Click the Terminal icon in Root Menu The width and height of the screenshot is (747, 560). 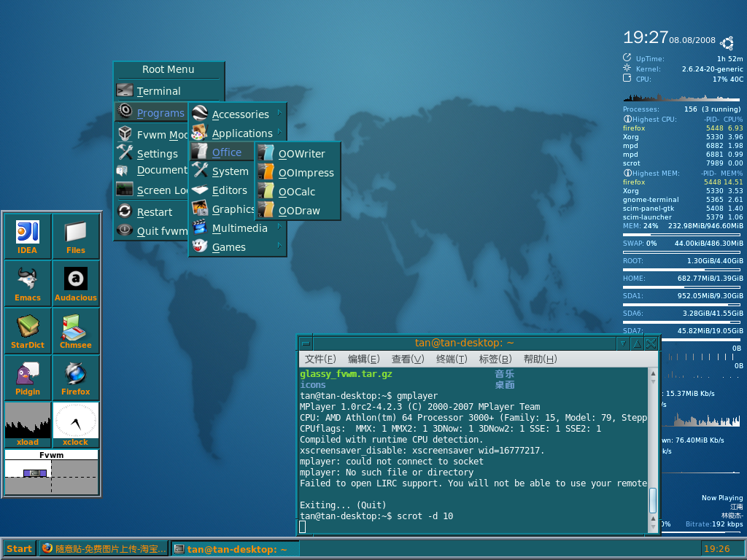pyautogui.click(x=125, y=90)
